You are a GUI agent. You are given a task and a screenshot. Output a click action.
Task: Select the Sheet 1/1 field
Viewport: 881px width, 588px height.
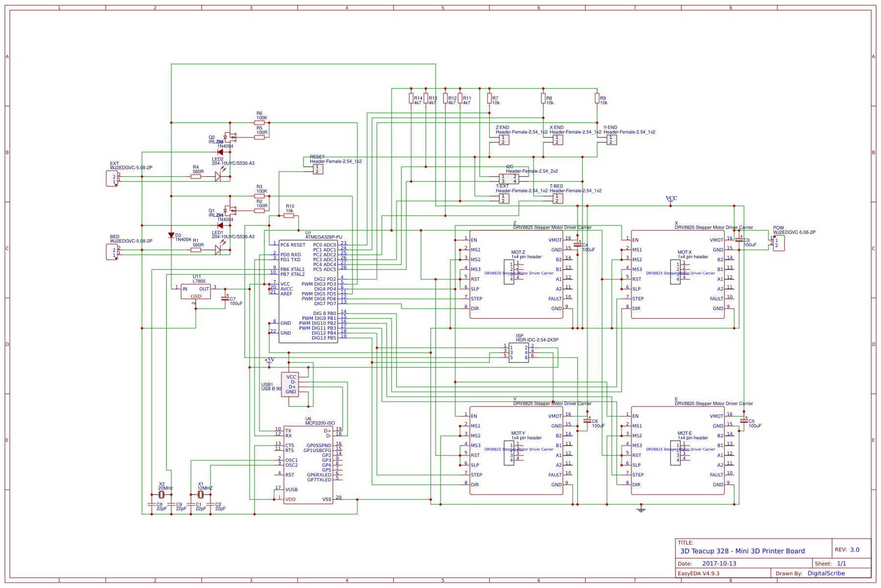tap(841, 563)
